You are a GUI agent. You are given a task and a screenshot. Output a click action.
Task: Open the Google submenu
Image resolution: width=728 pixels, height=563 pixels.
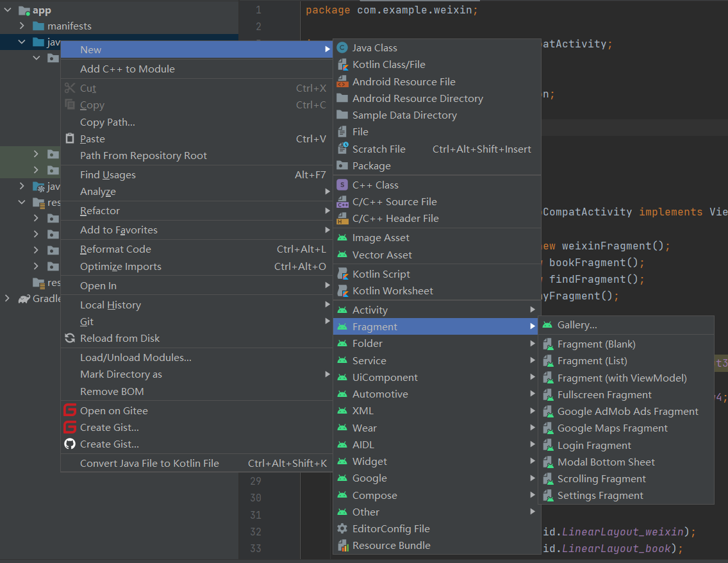click(x=437, y=478)
